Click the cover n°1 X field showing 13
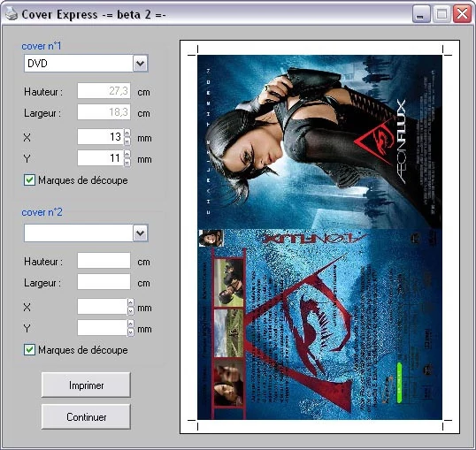 point(101,137)
